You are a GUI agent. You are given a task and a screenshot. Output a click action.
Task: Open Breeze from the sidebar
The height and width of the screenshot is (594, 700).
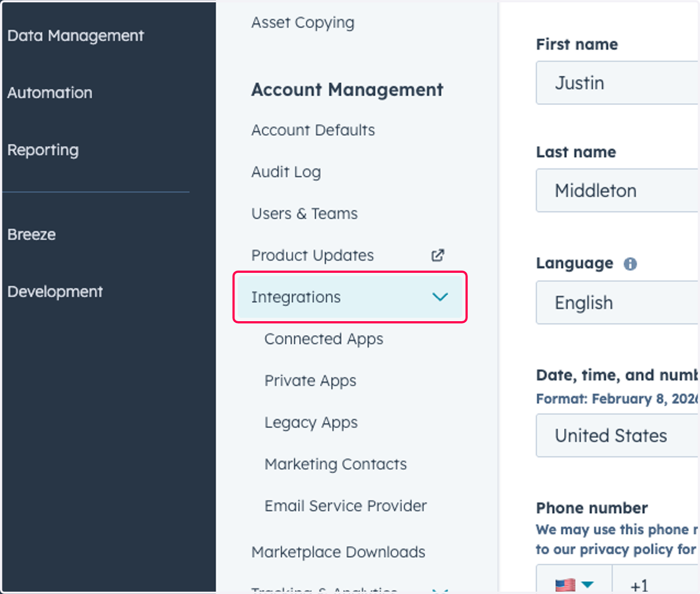[32, 234]
